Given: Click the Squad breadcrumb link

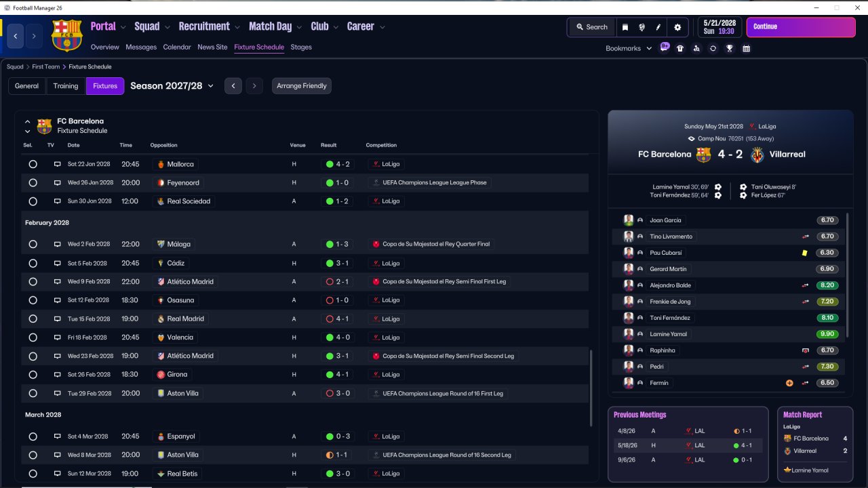Looking at the screenshot, I should [15, 67].
